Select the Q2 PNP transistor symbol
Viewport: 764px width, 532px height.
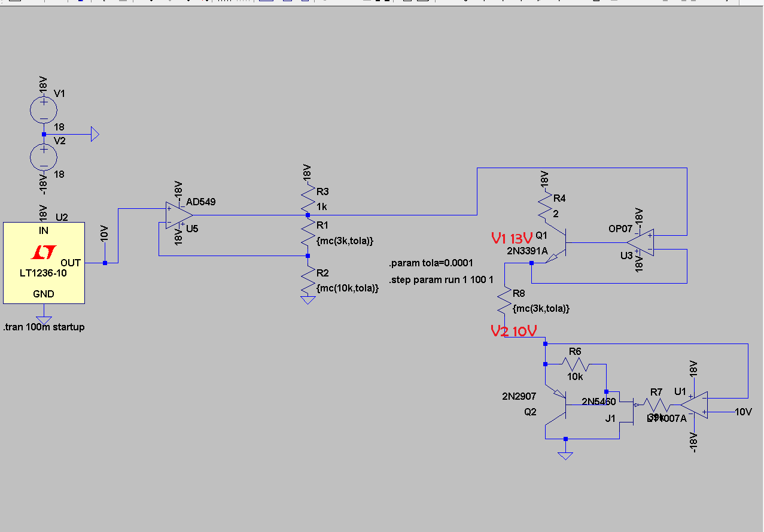(556, 405)
